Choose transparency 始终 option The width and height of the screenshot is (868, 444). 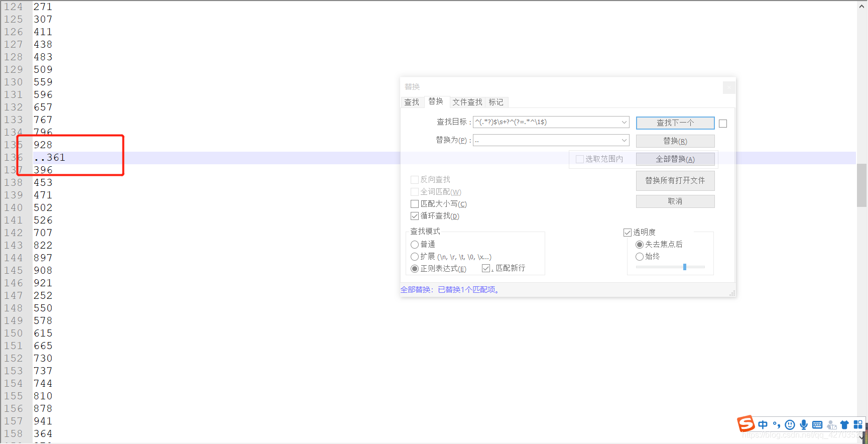coord(640,257)
